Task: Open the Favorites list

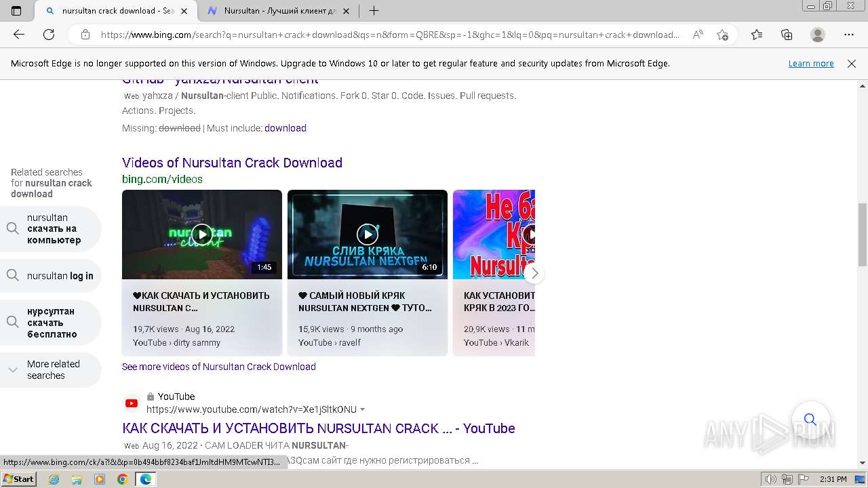Action: 757,35
